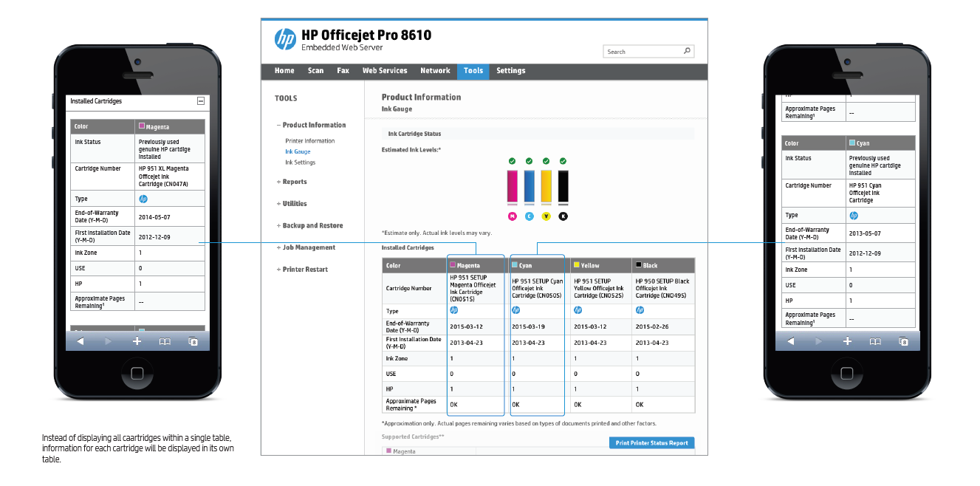Tap the back arrow in the right phone's browser bar
Image resolution: width=980 pixels, height=486 pixels.
(x=791, y=341)
